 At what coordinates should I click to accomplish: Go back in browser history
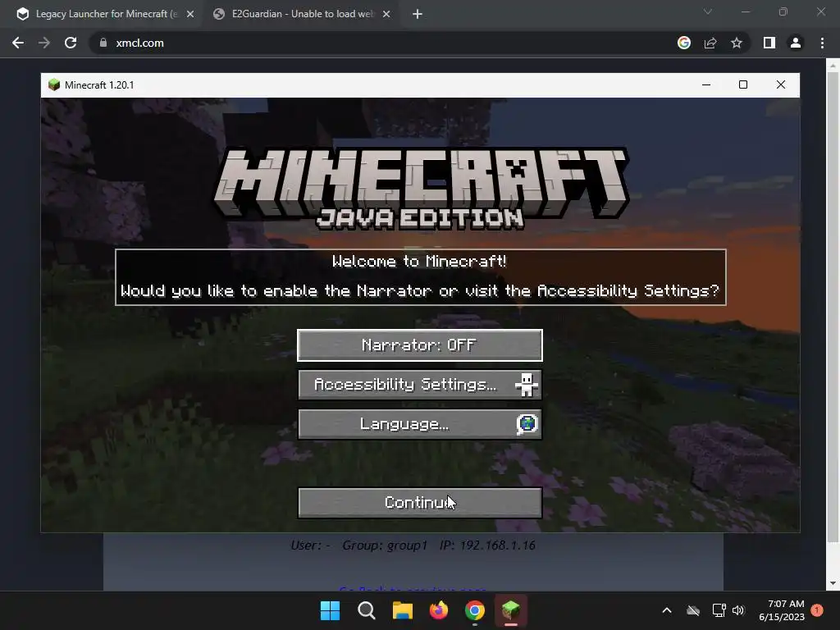coord(18,43)
